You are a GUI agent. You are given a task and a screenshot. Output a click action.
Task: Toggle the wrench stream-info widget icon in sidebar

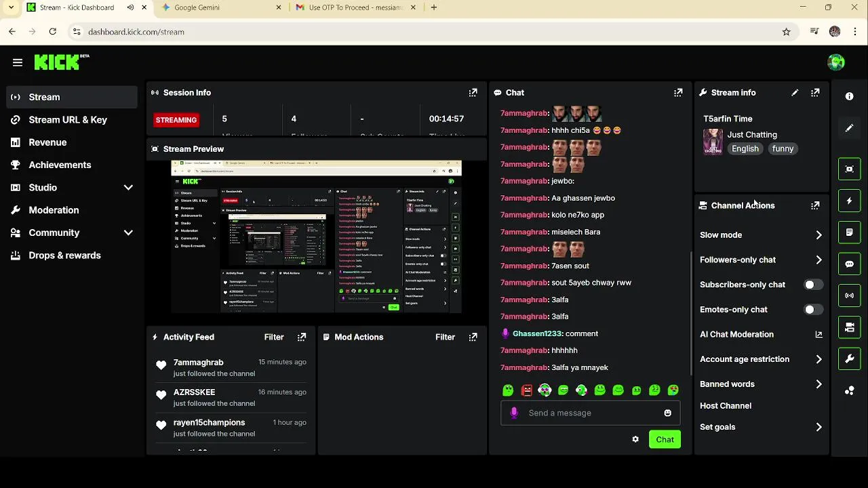coord(850,359)
